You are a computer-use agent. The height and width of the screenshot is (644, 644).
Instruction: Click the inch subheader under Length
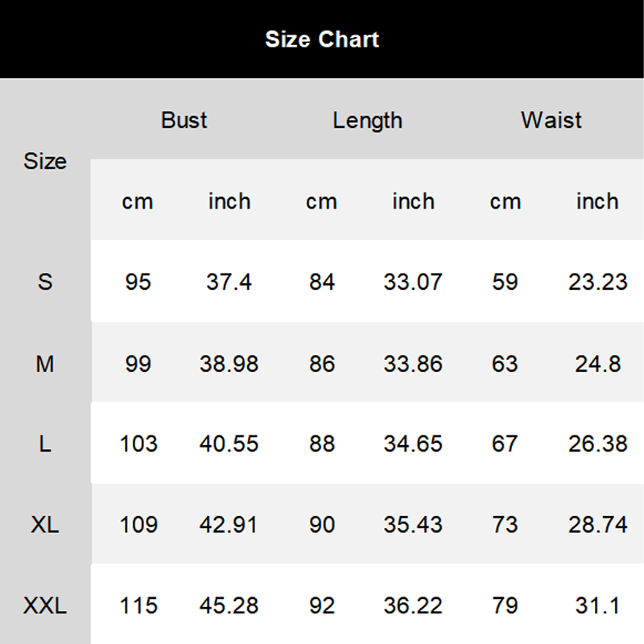pos(413,201)
